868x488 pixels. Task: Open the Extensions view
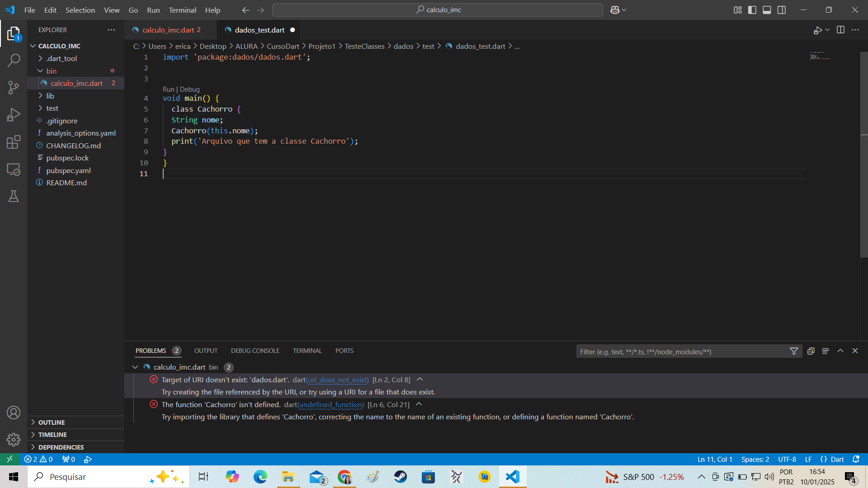click(14, 142)
